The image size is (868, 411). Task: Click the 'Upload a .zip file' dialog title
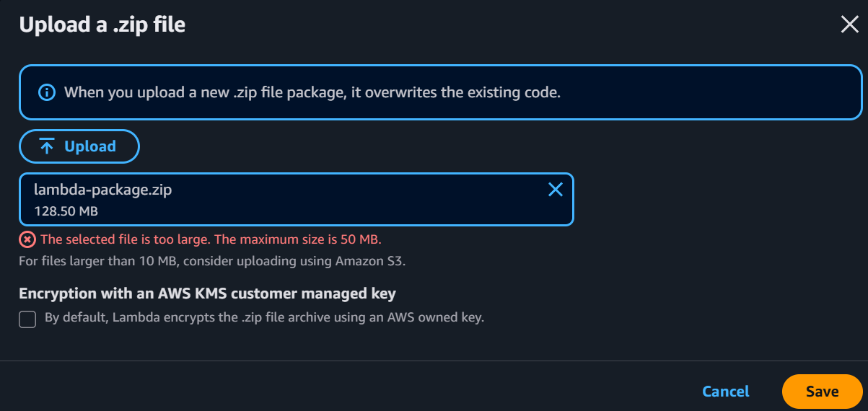click(102, 25)
